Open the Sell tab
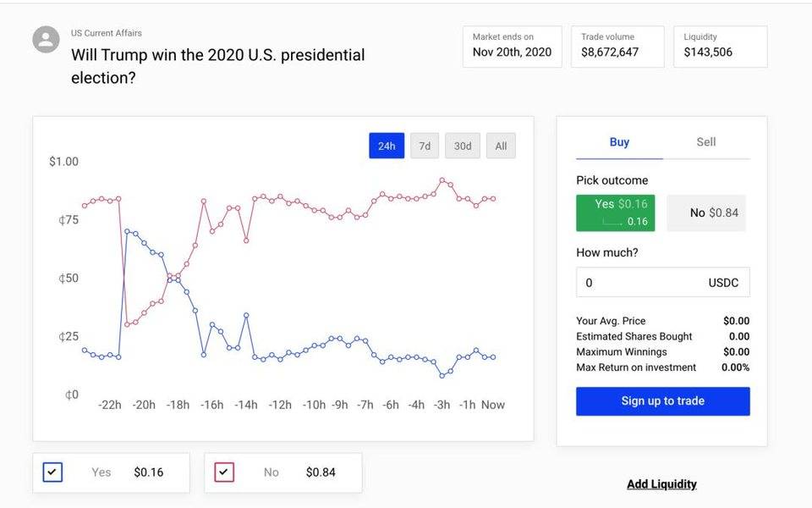 point(705,142)
